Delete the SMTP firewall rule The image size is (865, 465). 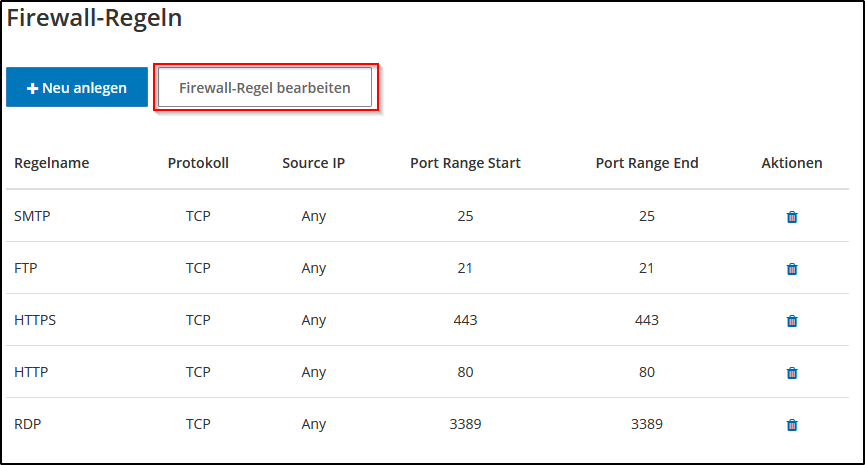pos(792,216)
